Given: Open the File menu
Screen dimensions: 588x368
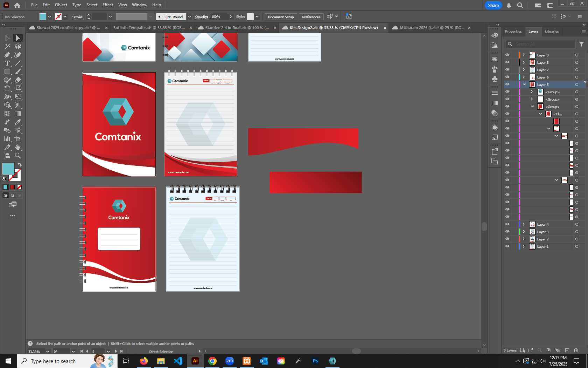Looking at the screenshot, I should 34,5.
